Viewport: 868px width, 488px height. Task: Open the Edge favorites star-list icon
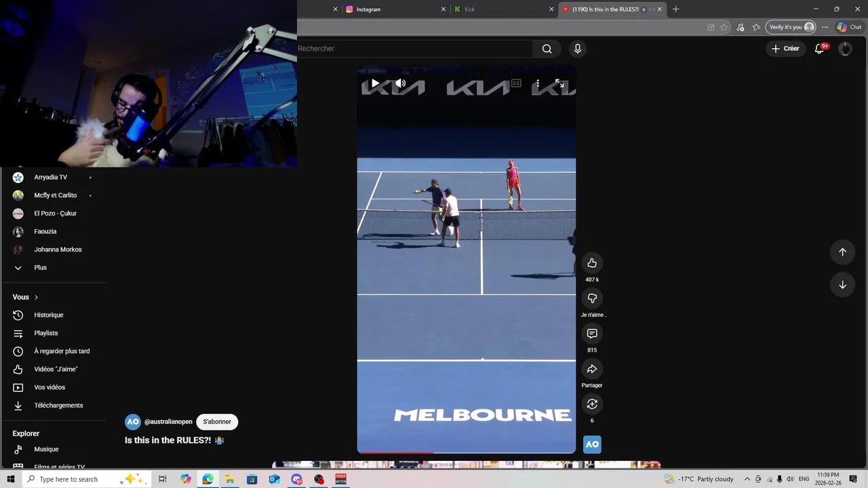tap(756, 27)
